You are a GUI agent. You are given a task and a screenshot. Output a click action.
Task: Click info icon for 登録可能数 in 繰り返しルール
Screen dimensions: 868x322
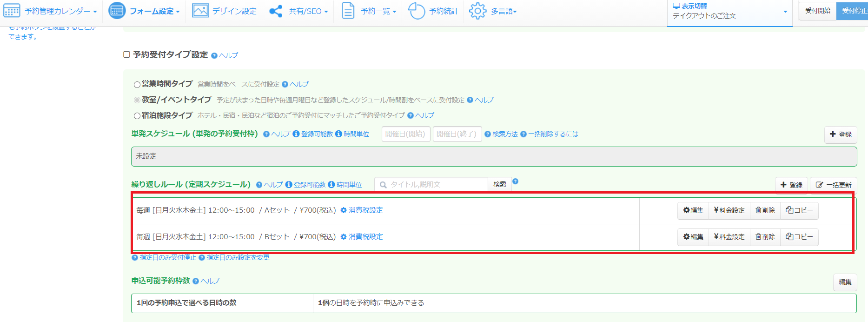(x=289, y=185)
